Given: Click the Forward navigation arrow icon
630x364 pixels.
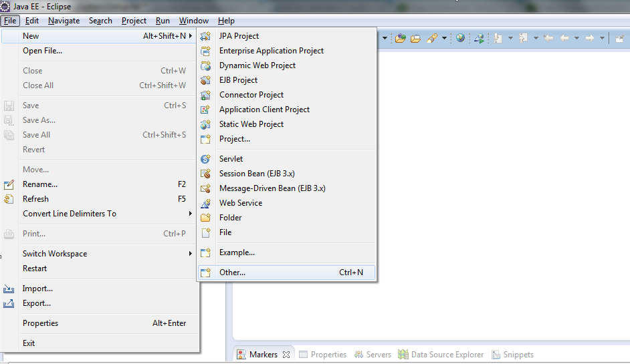Looking at the screenshot, I should coord(590,39).
